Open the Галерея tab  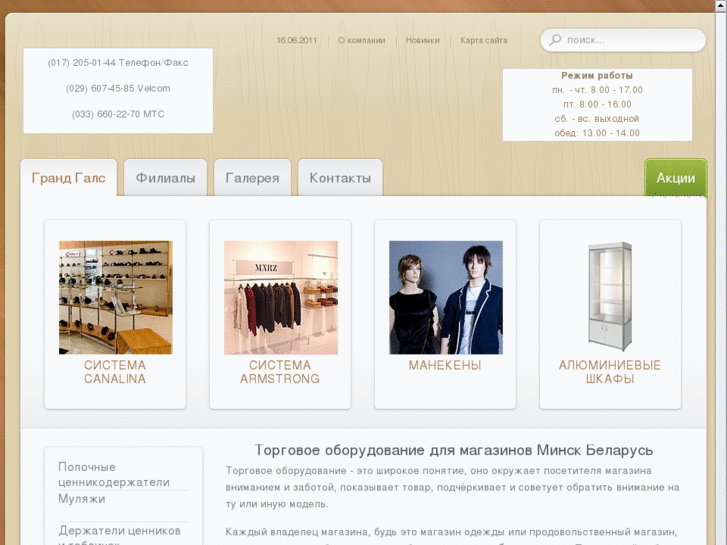(252, 178)
